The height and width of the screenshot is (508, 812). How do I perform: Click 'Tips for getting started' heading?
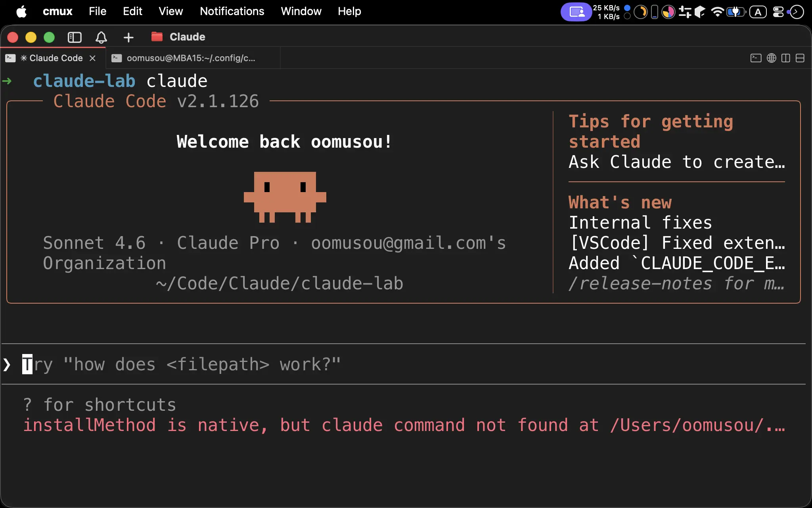coord(651,131)
